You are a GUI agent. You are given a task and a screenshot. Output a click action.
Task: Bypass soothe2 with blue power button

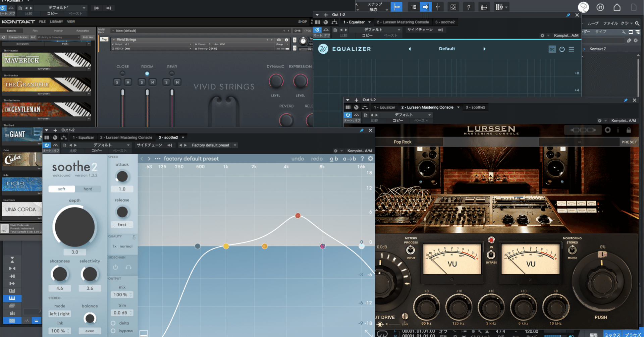[x=47, y=145]
